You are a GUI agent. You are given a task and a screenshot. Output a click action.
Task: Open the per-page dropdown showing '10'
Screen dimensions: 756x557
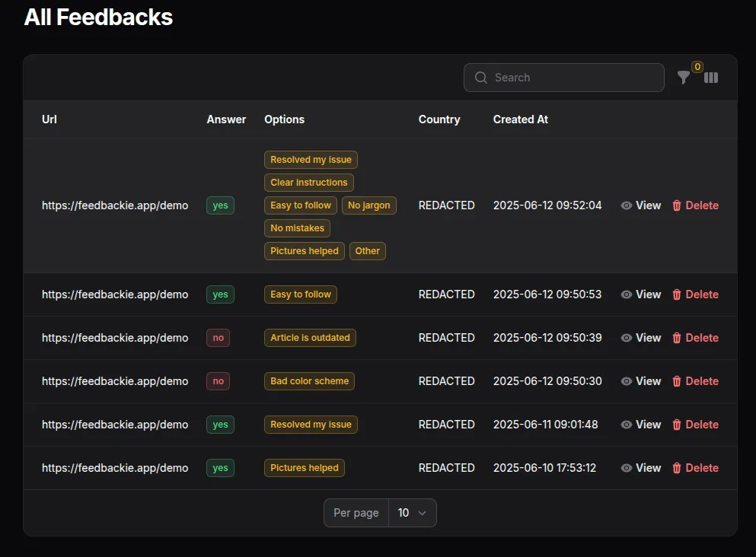click(412, 513)
